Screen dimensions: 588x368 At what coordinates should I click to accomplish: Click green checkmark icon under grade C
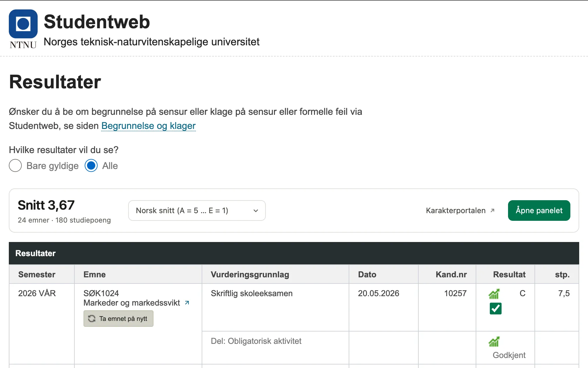coord(496,309)
